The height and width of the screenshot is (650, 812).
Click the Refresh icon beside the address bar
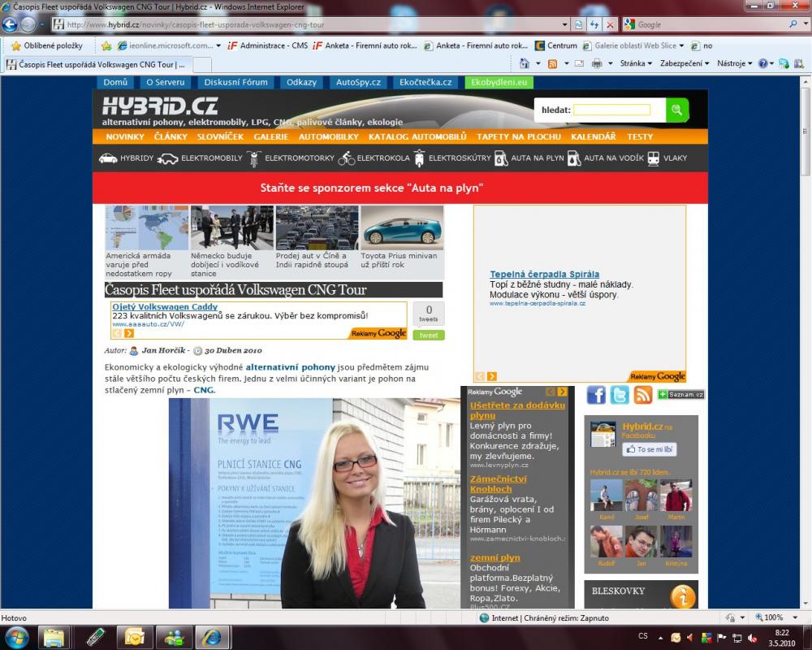(594, 24)
